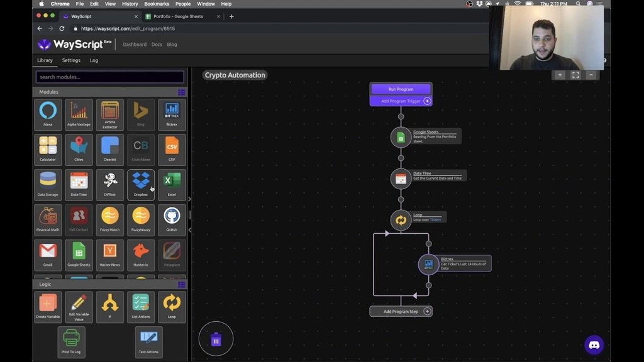
Task: Select the Calculator module
Action: coord(48,150)
